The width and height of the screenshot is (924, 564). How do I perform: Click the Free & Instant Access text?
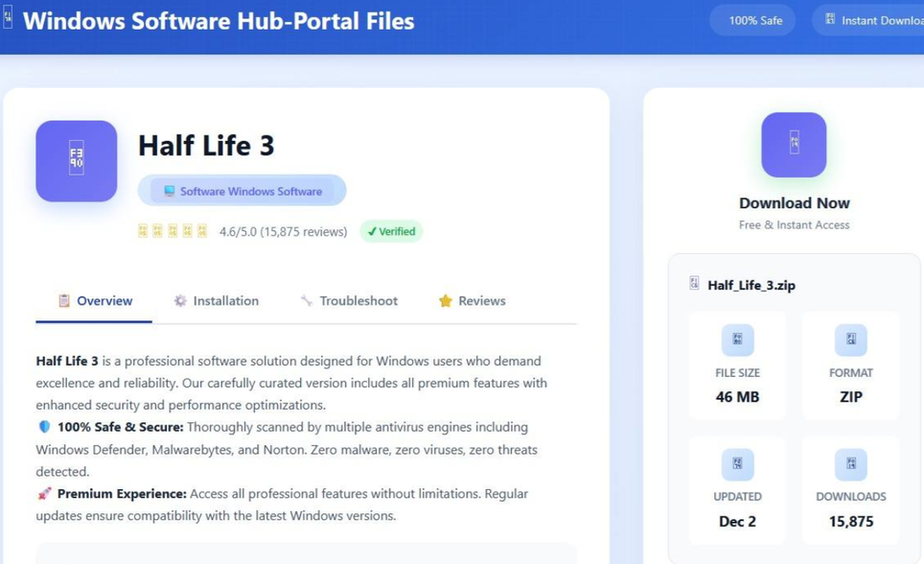[x=795, y=224]
